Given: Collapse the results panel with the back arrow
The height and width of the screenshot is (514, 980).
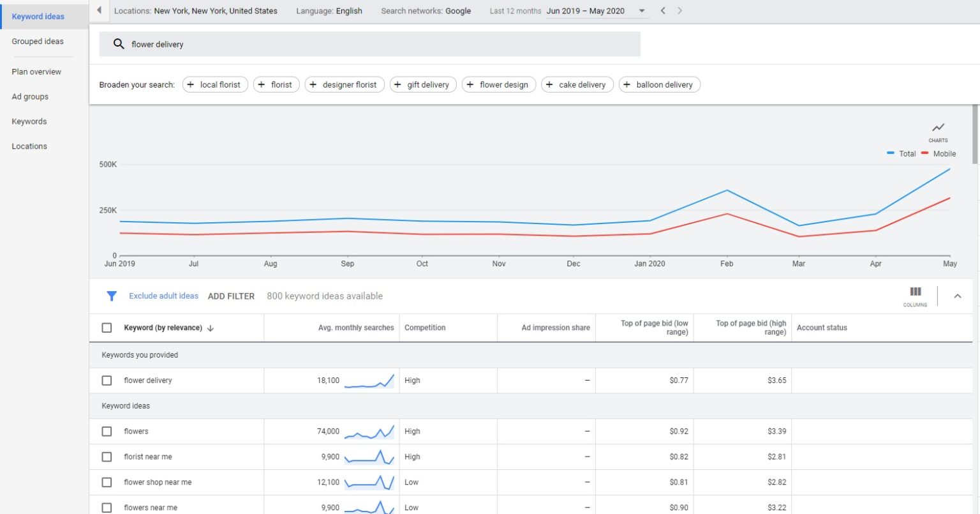Looking at the screenshot, I should [x=98, y=10].
